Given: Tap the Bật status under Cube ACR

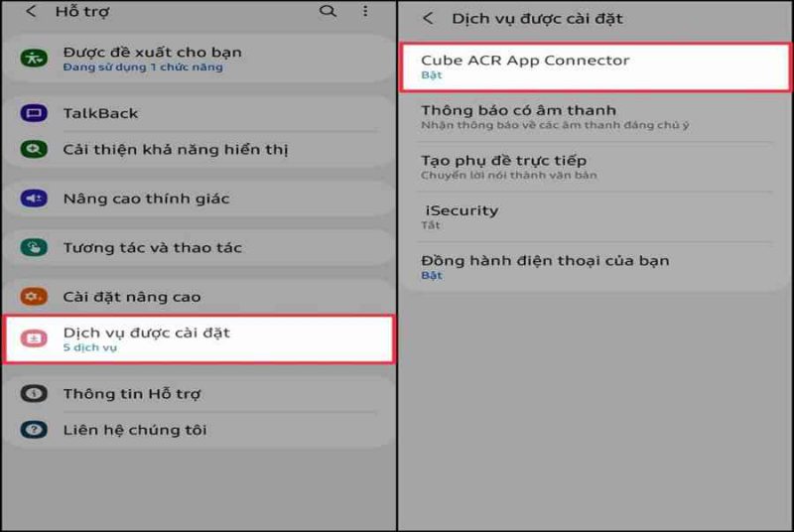Looking at the screenshot, I should click(432, 75).
